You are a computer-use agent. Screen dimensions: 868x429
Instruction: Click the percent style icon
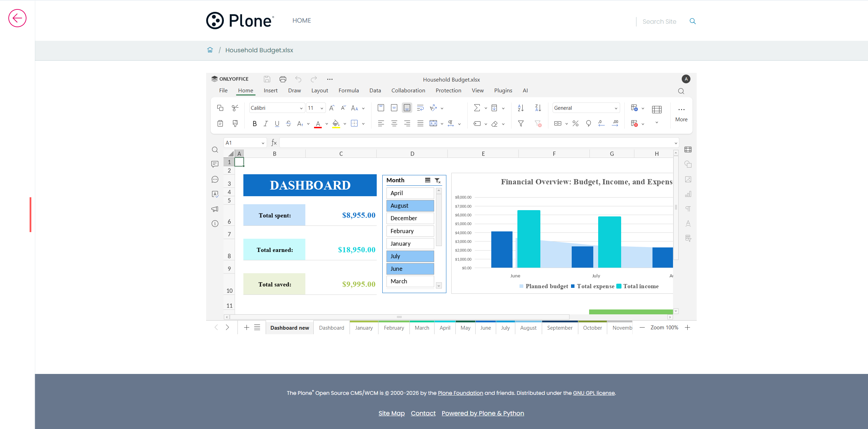tap(576, 123)
